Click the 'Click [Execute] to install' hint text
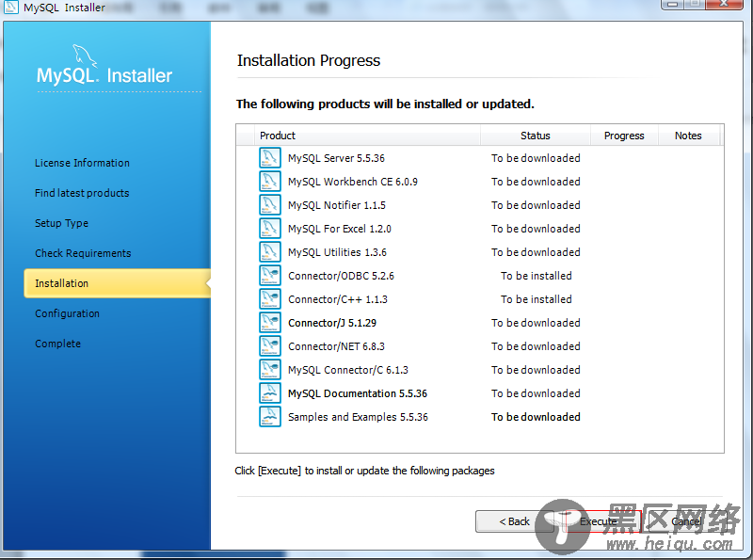This screenshot has width=753, height=560. coord(364,471)
